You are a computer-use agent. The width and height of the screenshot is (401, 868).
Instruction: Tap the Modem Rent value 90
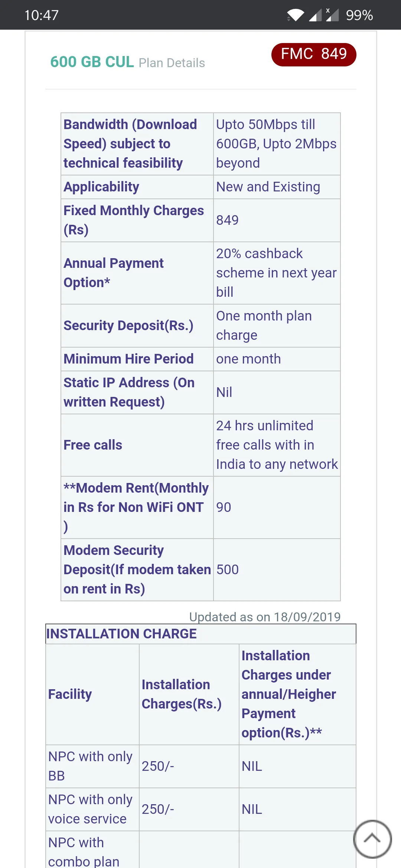224,507
